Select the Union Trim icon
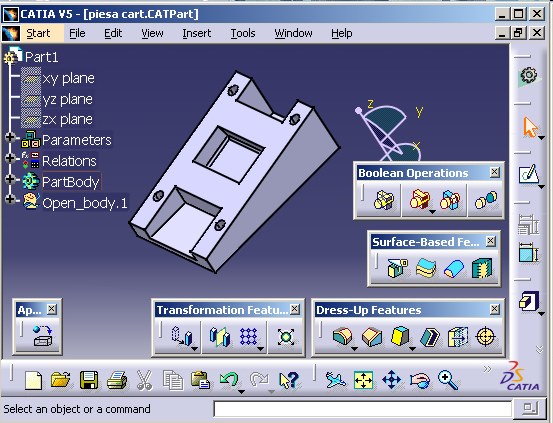This screenshot has width=553, height=423. coord(450,200)
